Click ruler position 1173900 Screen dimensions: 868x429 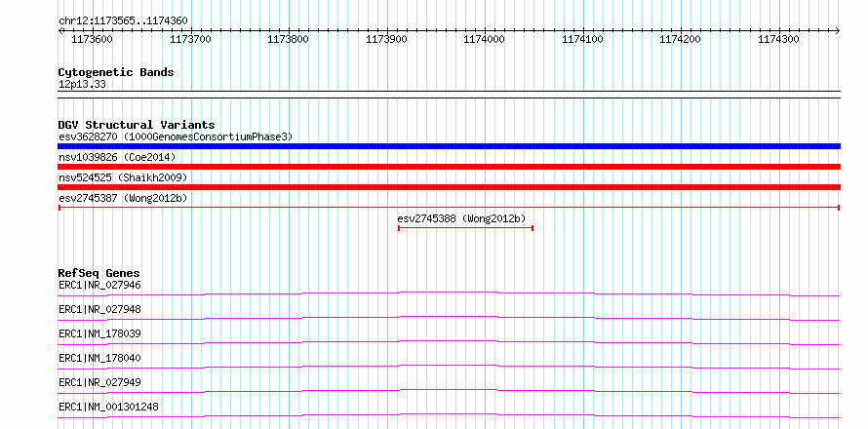coord(387,39)
